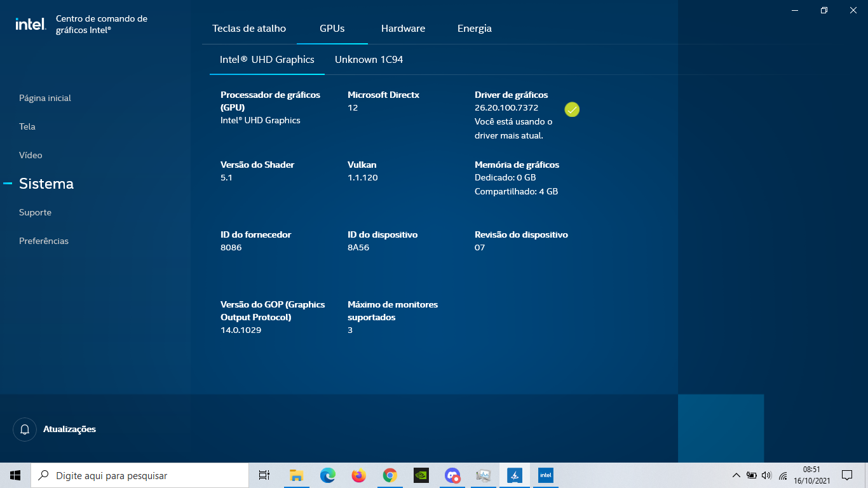Select the Intel® UHD Graphics sub-tab
Image resolution: width=868 pixels, height=488 pixels.
267,60
